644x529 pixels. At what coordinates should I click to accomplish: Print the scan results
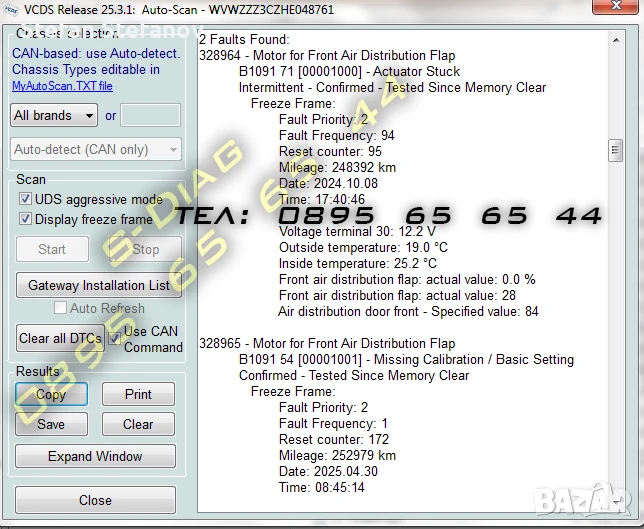[x=138, y=394]
